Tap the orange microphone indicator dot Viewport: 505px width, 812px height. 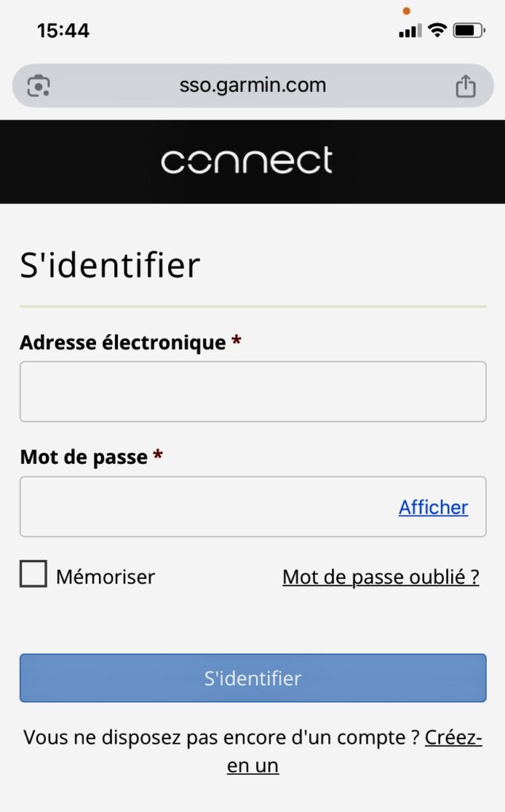coord(407,11)
